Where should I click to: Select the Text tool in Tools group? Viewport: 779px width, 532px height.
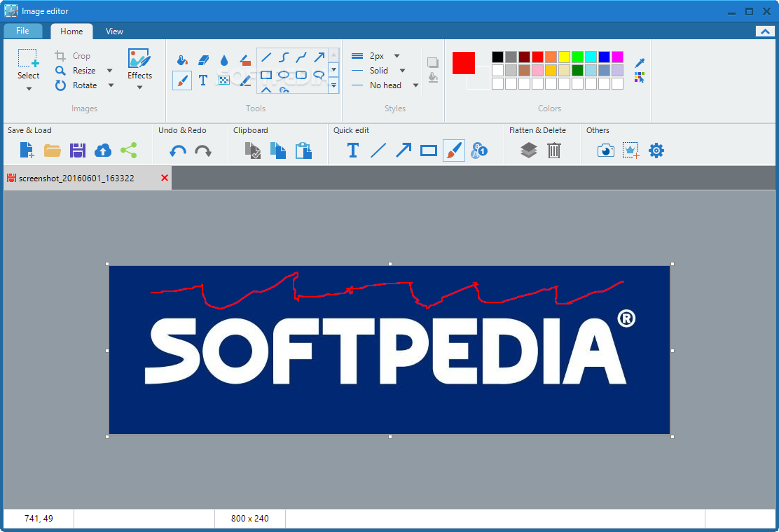pyautogui.click(x=203, y=80)
